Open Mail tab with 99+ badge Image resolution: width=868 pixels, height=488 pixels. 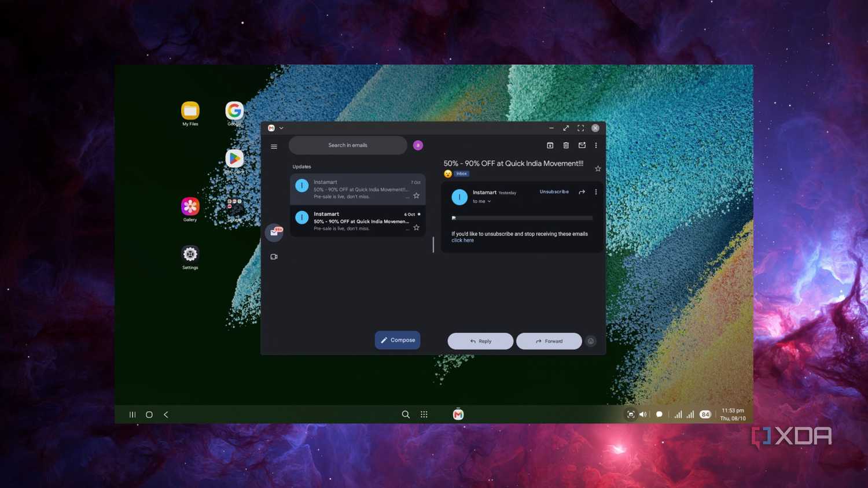(274, 232)
